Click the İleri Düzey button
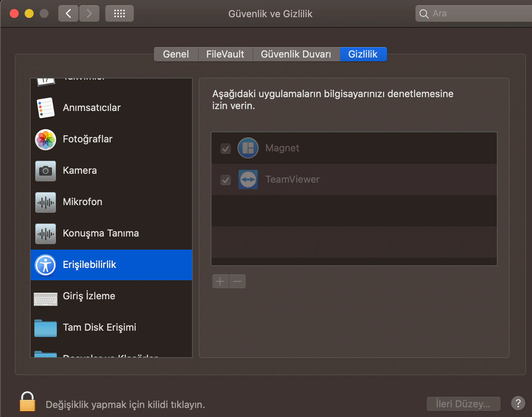Screen dimensions: 532x417 463,404
